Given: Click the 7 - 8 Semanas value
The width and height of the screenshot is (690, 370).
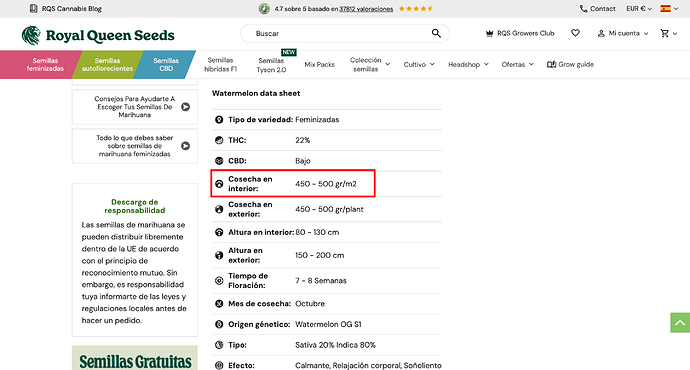Looking at the screenshot, I should click(x=321, y=281).
